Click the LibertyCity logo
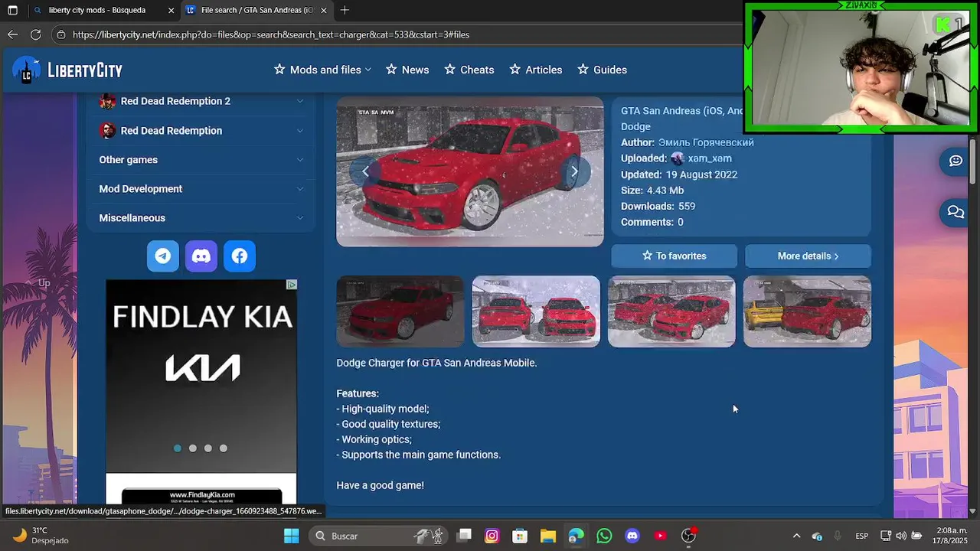Screen dimensions: 980x551 click(x=67, y=70)
